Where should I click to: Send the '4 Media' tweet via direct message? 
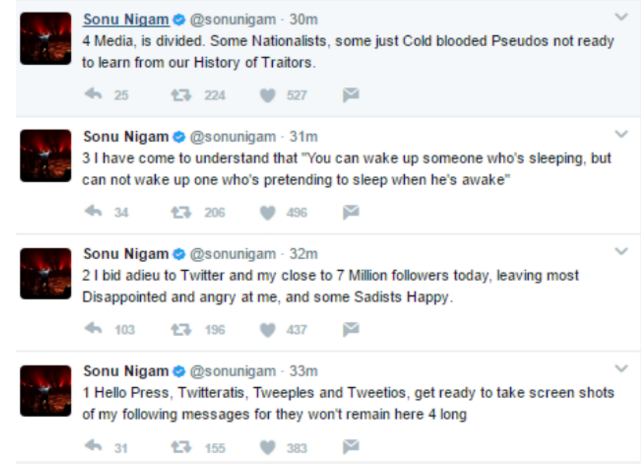tap(351, 95)
